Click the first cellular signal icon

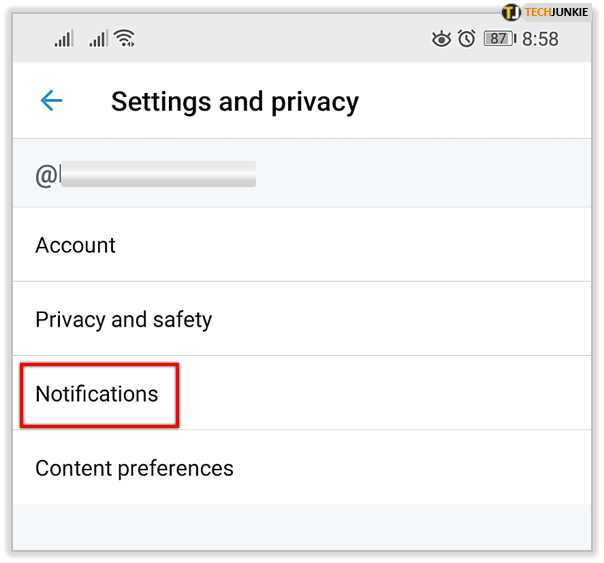point(64,39)
